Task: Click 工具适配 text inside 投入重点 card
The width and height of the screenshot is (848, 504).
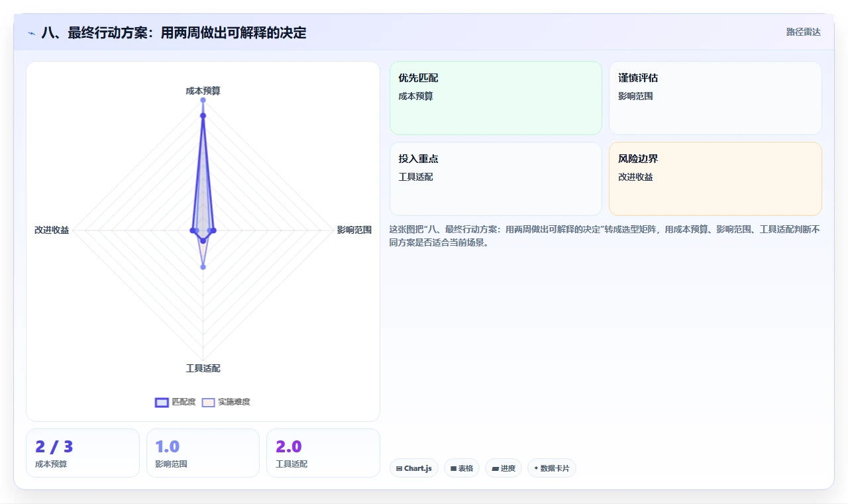Action: click(415, 177)
